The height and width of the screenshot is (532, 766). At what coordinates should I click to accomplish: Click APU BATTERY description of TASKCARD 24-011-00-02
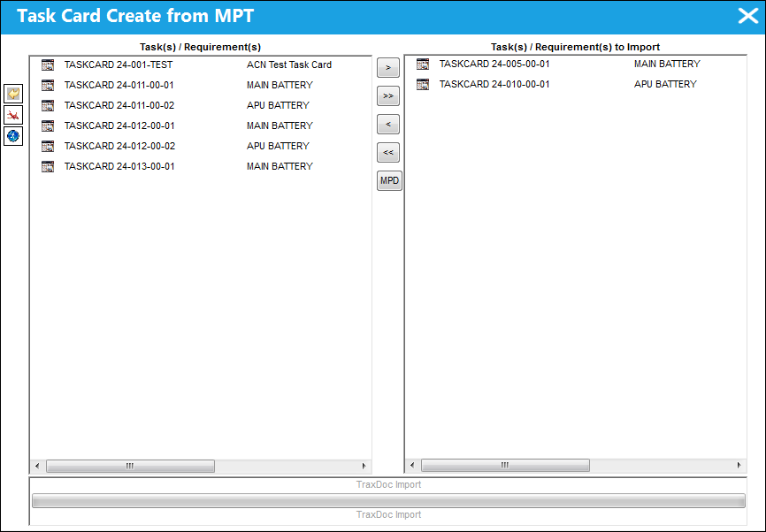pyautogui.click(x=278, y=105)
